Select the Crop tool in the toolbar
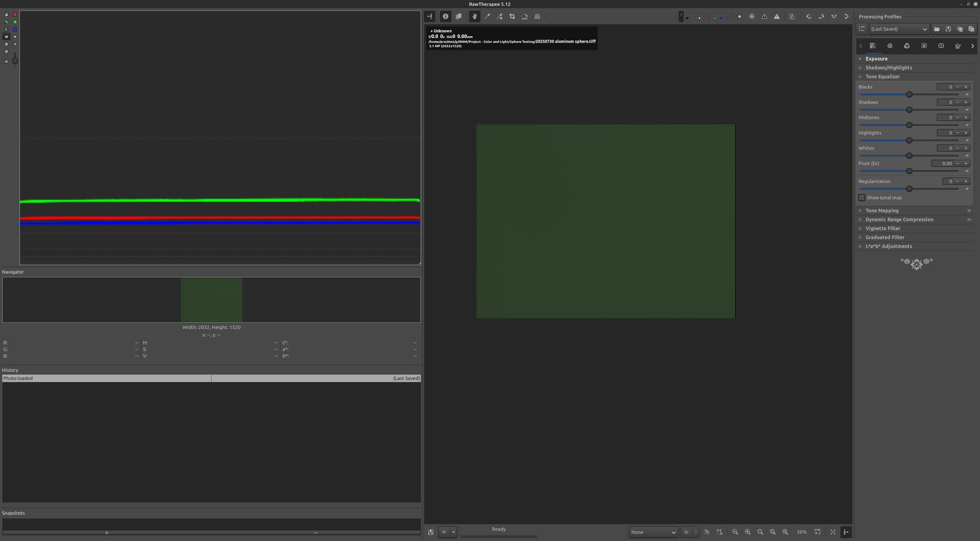 tap(512, 17)
